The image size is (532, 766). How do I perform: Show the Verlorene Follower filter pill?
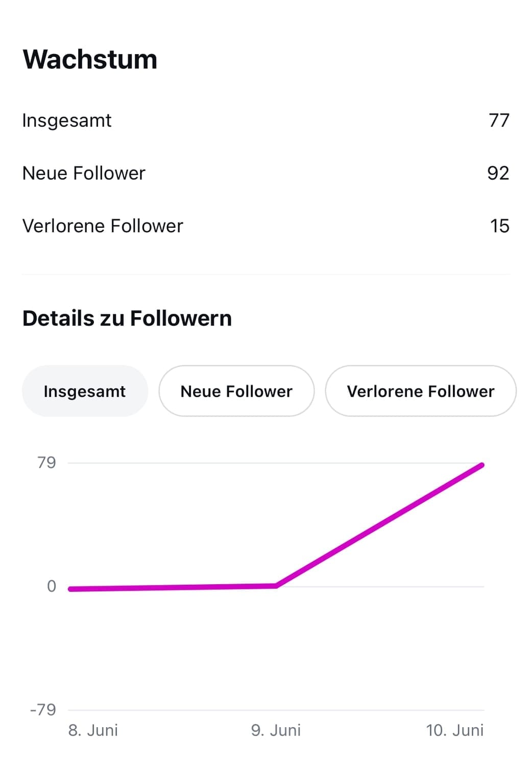pos(421,391)
